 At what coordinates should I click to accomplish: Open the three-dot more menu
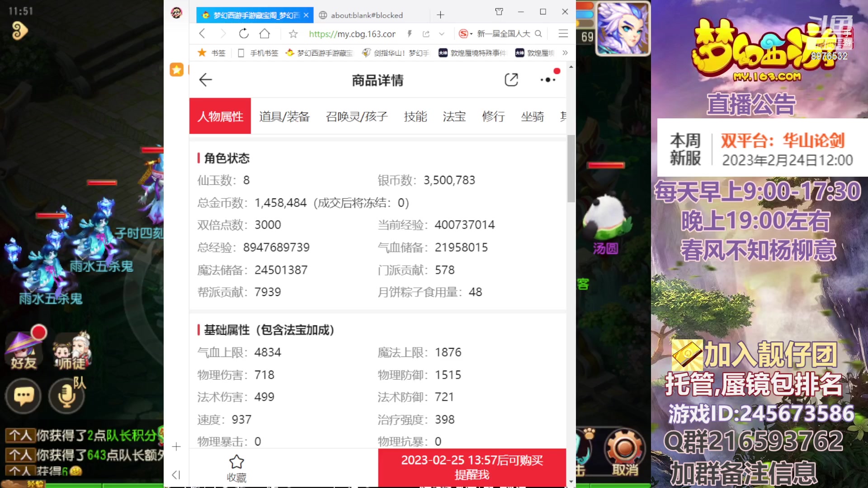(548, 80)
